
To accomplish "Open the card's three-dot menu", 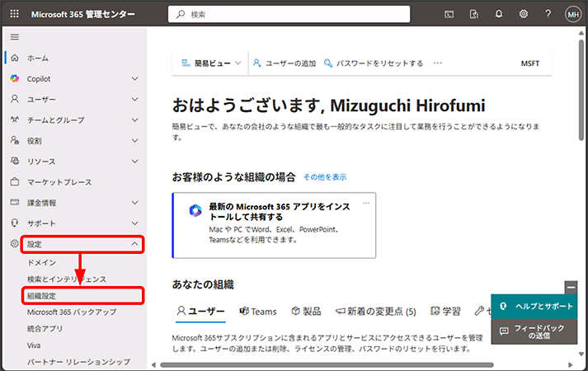I will point(366,203).
